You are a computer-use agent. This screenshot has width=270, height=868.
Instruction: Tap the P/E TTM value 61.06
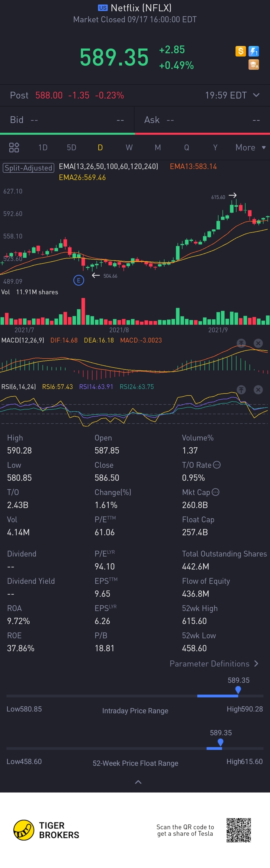(104, 532)
